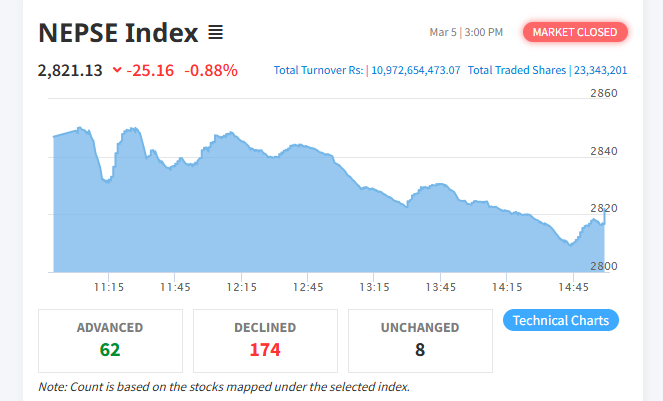Click the 2800 price axis label
Screen dimensions: 663x401
604,266
